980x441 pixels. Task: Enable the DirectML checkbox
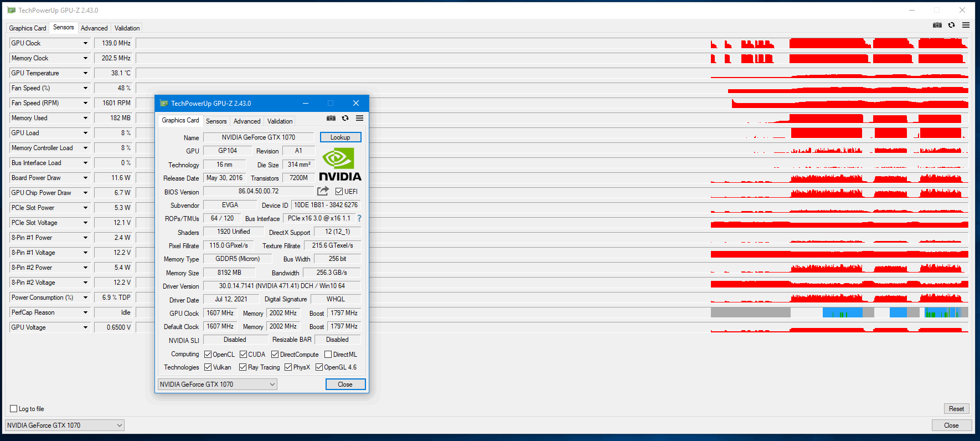click(328, 355)
